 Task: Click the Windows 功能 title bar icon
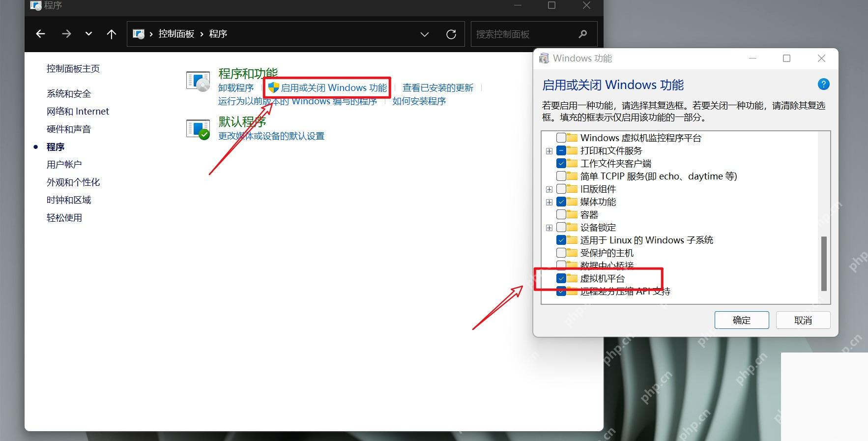pos(544,58)
